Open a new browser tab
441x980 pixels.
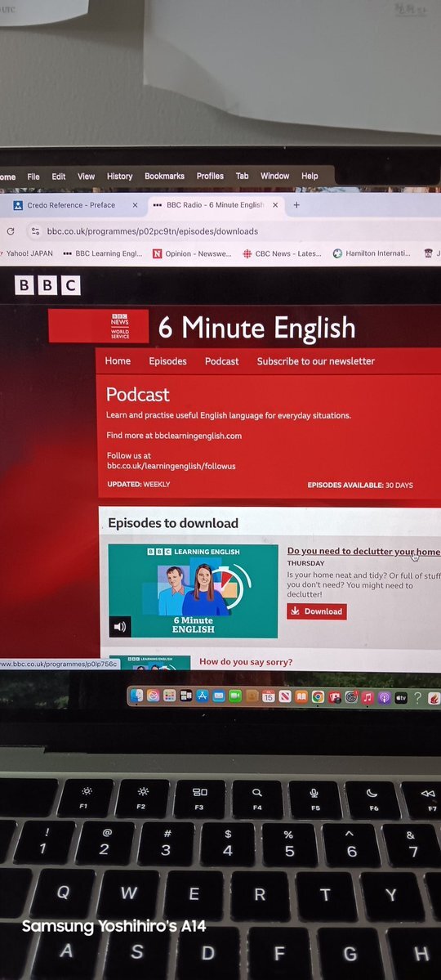pyautogui.click(x=296, y=205)
